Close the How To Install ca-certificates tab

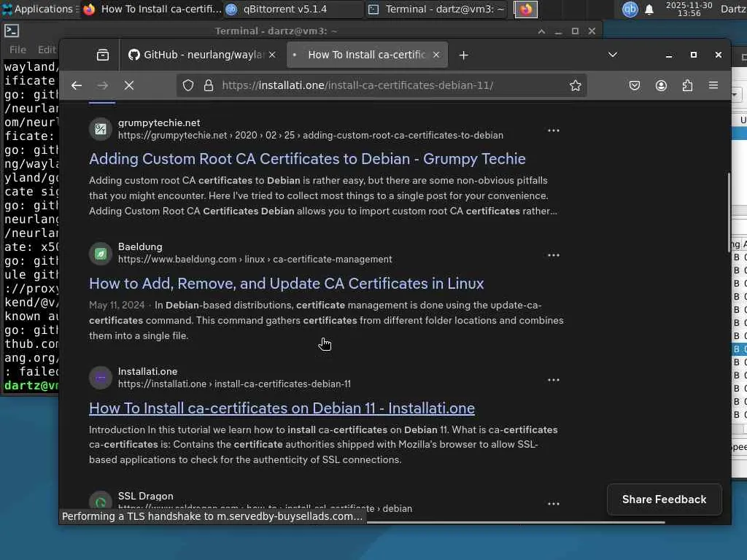(436, 55)
